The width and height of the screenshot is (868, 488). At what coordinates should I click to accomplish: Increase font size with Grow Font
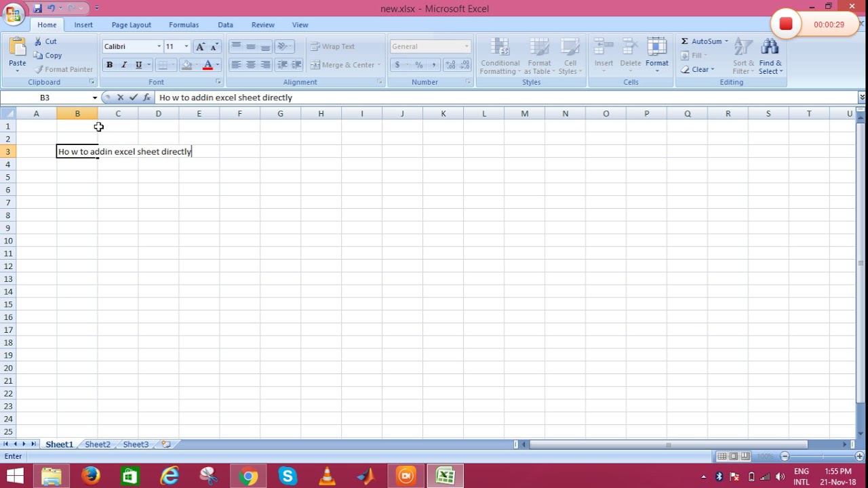(x=200, y=46)
